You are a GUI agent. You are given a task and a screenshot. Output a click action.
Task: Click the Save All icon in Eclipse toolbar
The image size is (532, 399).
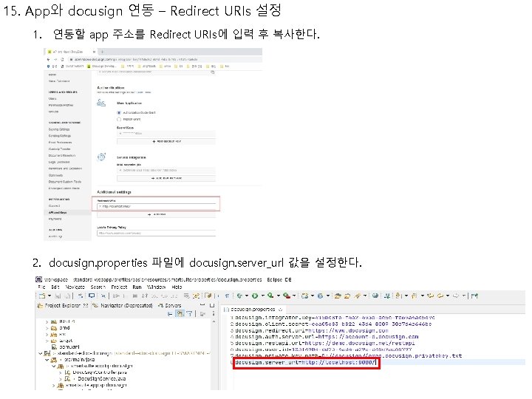[66, 296]
